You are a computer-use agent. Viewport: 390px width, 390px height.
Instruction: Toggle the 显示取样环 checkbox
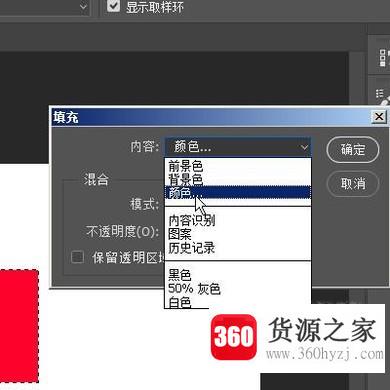(113, 6)
